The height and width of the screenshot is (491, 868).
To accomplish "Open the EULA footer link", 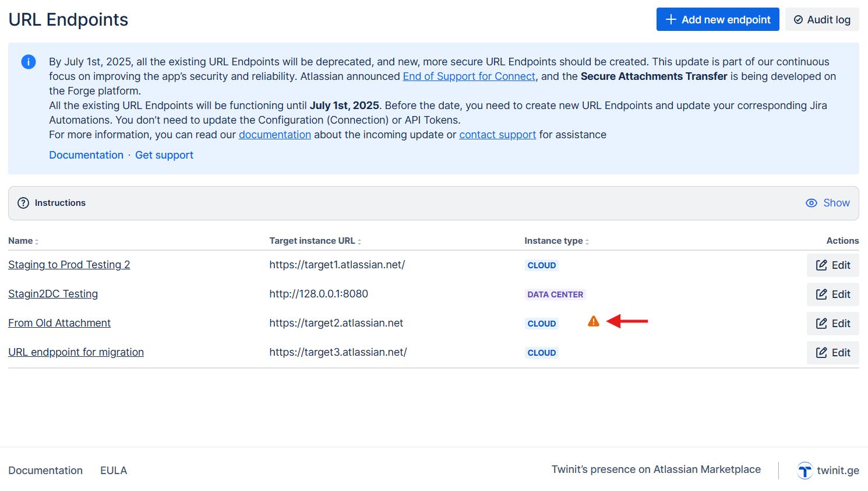I will click(x=114, y=471).
